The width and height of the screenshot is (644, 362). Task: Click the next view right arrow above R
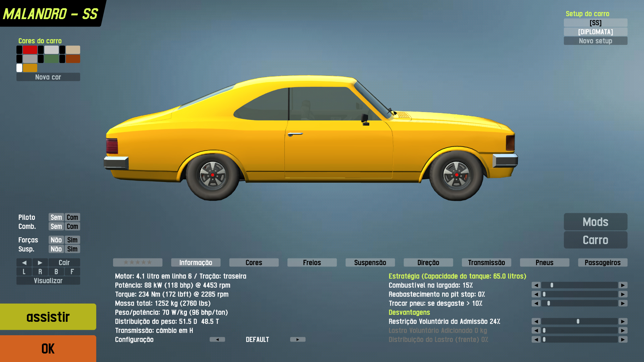[x=40, y=262]
